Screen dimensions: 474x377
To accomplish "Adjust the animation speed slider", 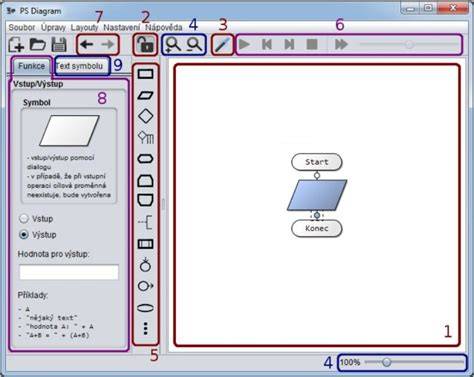I will pos(408,44).
